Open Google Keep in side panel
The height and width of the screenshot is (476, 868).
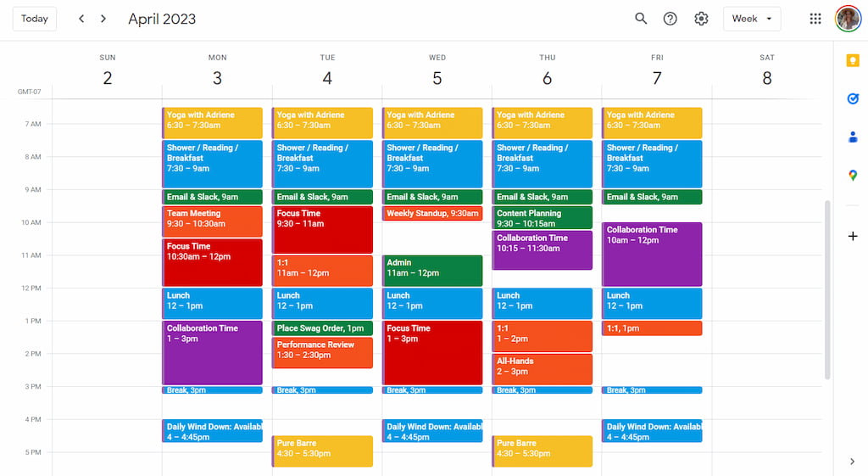click(853, 60)
